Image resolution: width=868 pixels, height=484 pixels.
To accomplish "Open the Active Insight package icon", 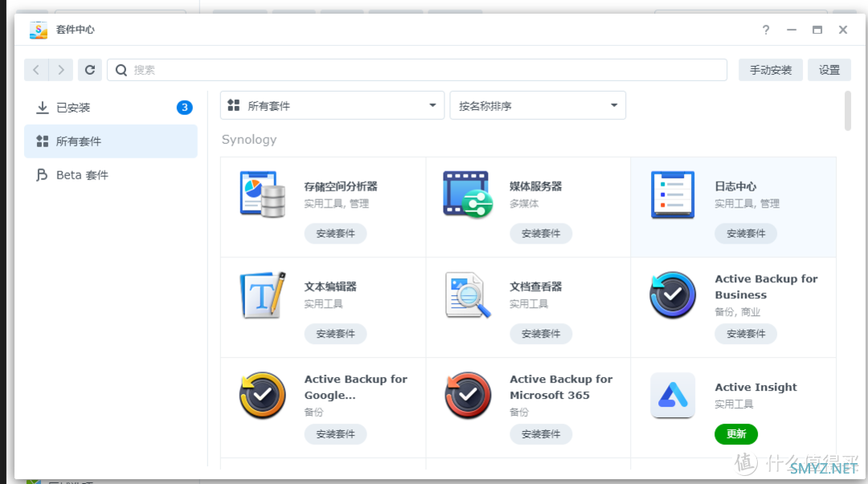I will point(673,395).
